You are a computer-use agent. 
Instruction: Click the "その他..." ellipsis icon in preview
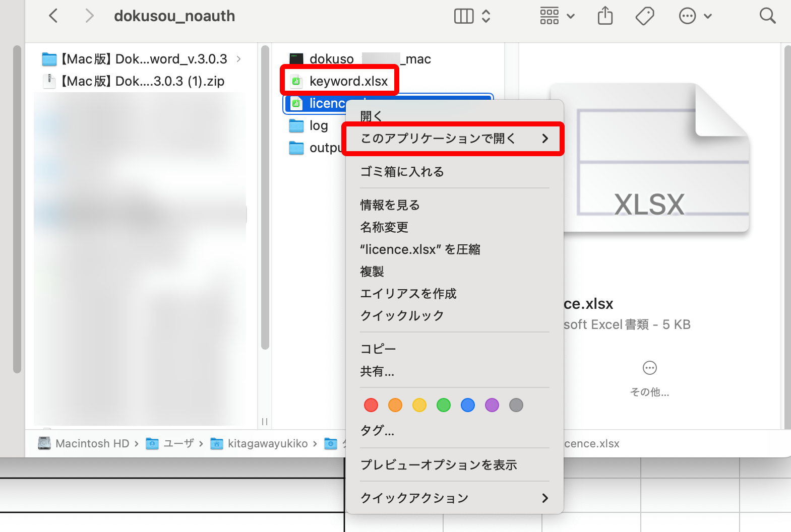(x=650, y=368)
